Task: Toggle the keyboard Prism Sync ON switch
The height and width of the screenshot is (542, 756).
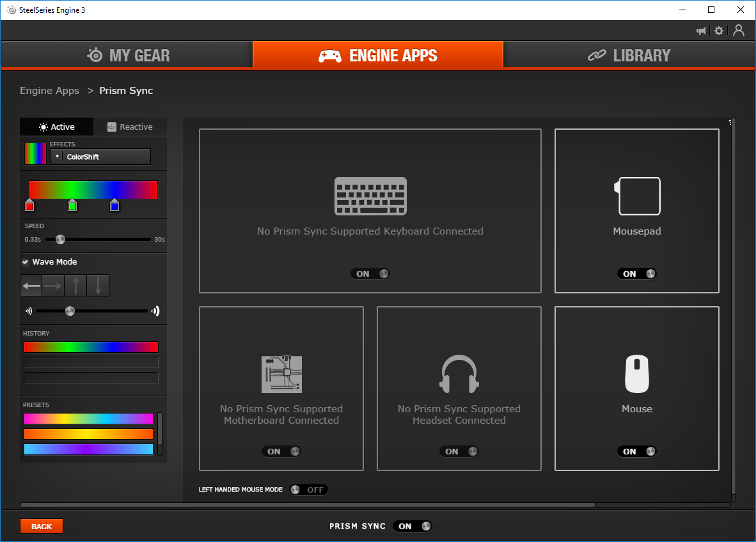Action: (370, 274)
